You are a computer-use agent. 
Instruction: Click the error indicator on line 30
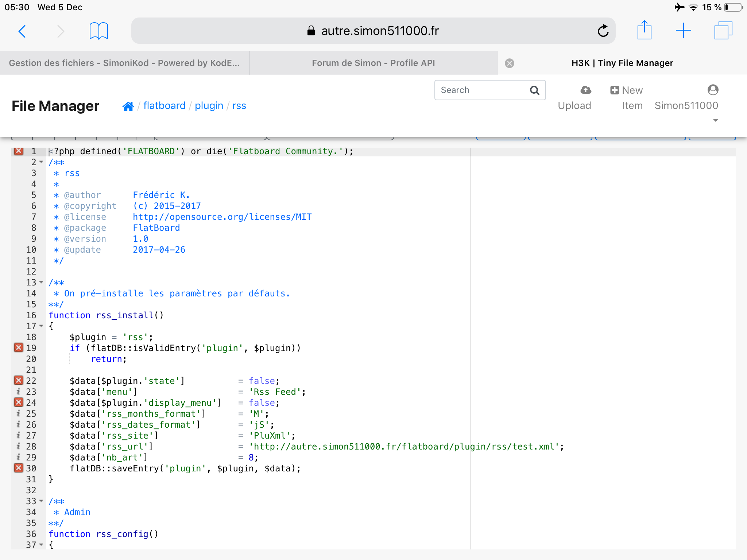[19, 468]
